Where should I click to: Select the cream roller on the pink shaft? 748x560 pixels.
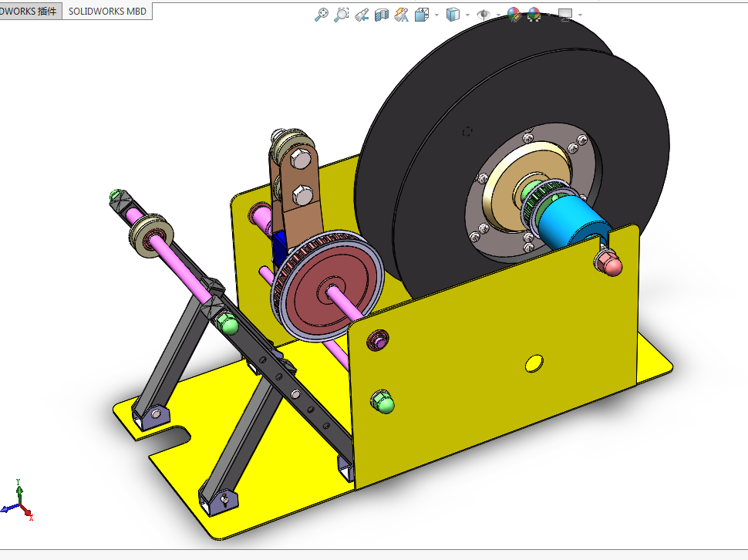click(151, 236)
